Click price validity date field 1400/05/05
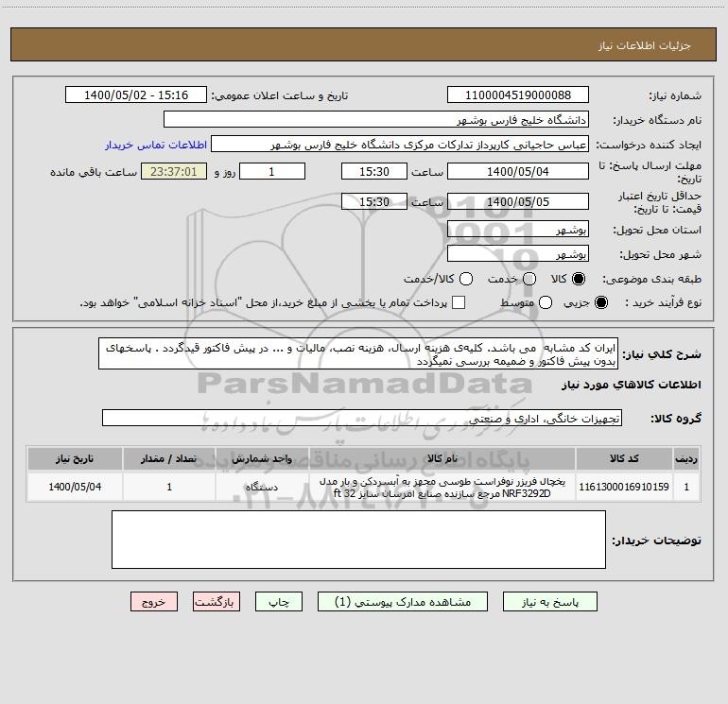The image size is (728, 704). 518,201
